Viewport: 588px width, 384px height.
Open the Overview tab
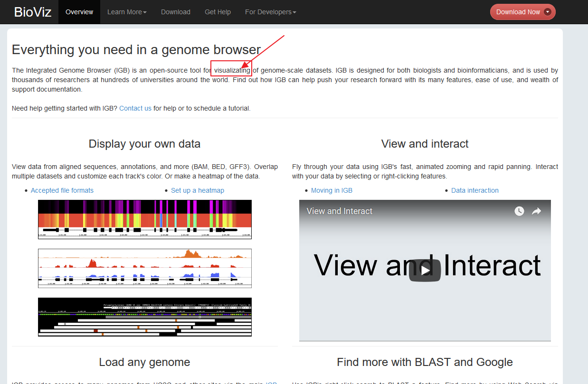click(79, 12)
